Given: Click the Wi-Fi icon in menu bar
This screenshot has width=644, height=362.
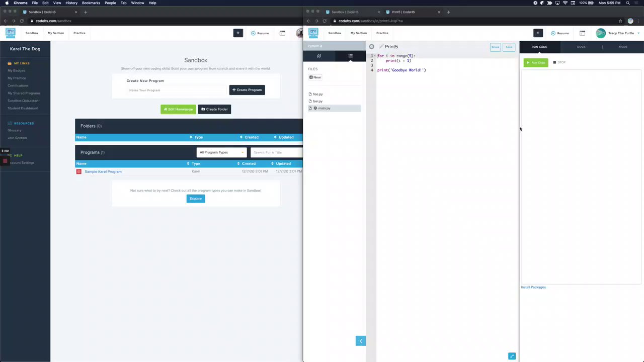Looking at the screenshot, I should point(565,3).
